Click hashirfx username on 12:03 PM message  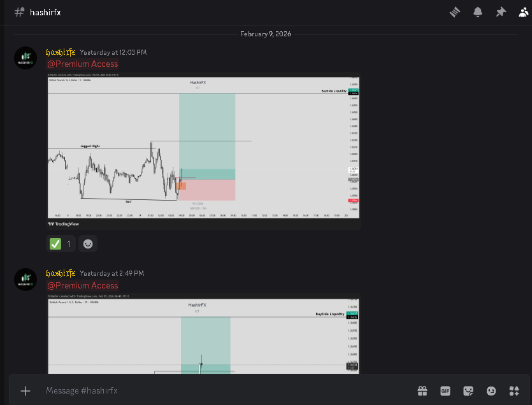pyautogui.click(x=61, y=52)
